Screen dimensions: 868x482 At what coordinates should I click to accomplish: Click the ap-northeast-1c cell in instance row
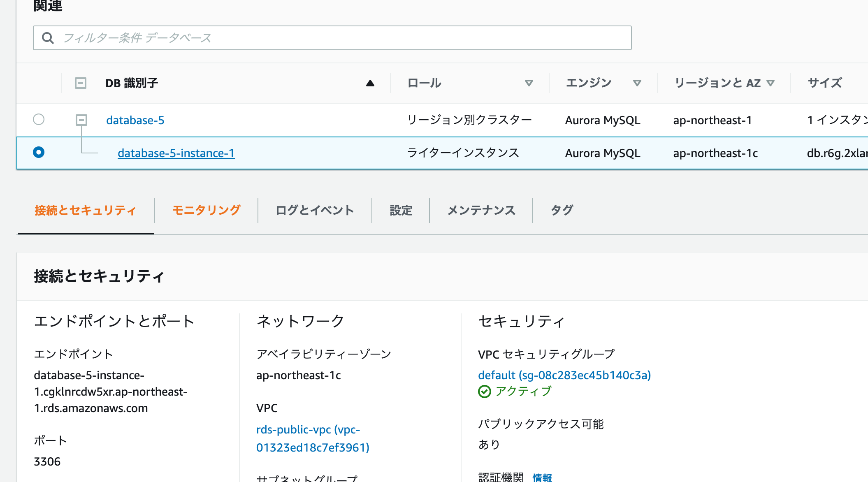pos(715,153)
